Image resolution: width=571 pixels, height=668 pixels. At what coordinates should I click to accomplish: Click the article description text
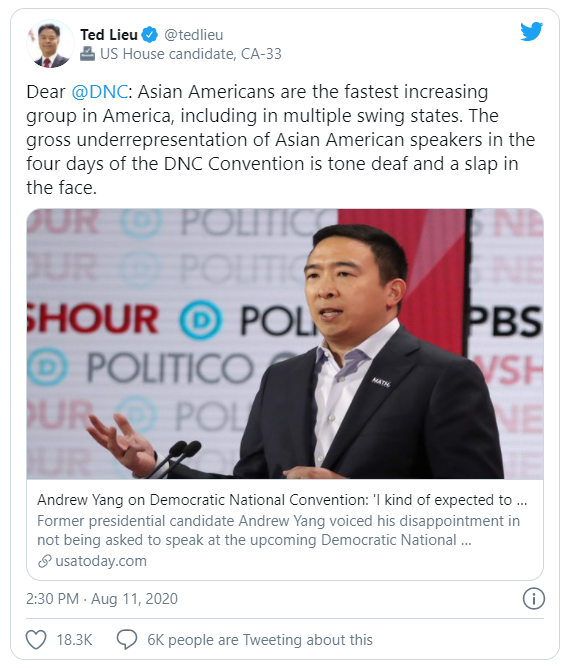pyautogui.click(x=278, y=530)
